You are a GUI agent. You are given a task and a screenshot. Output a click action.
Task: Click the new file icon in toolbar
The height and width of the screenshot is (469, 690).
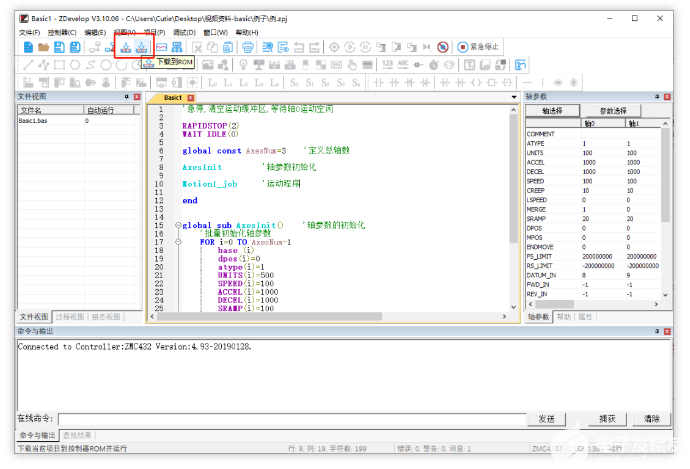click(27, 47)
